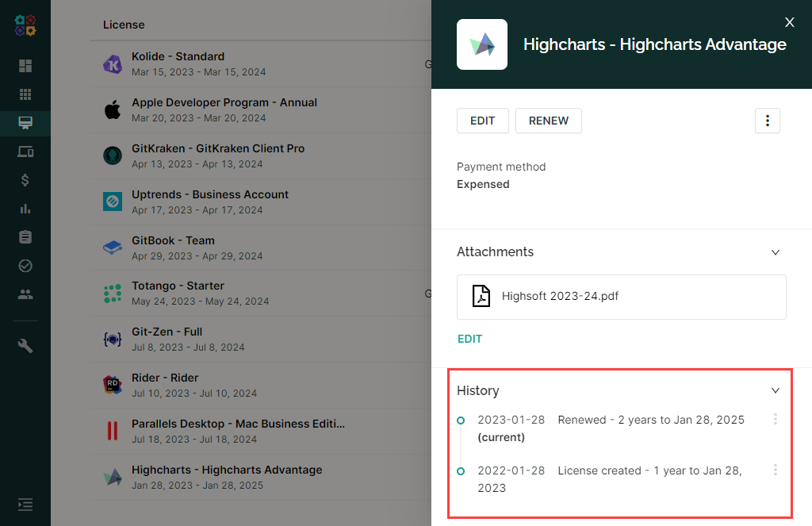Close the Highcharts detail panel
This screenshot has width=812, height=526.
point(789,22)
